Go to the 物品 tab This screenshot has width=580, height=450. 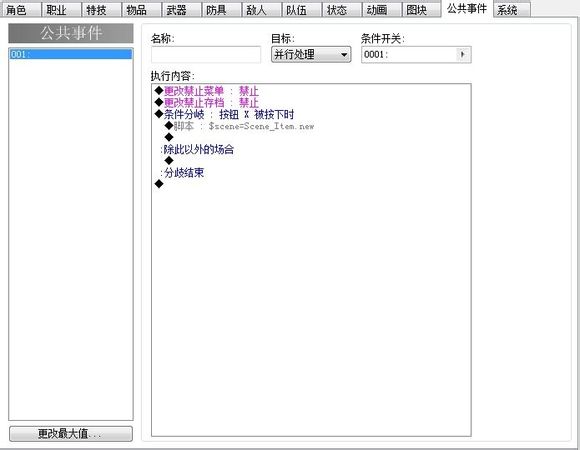(141, 10)
